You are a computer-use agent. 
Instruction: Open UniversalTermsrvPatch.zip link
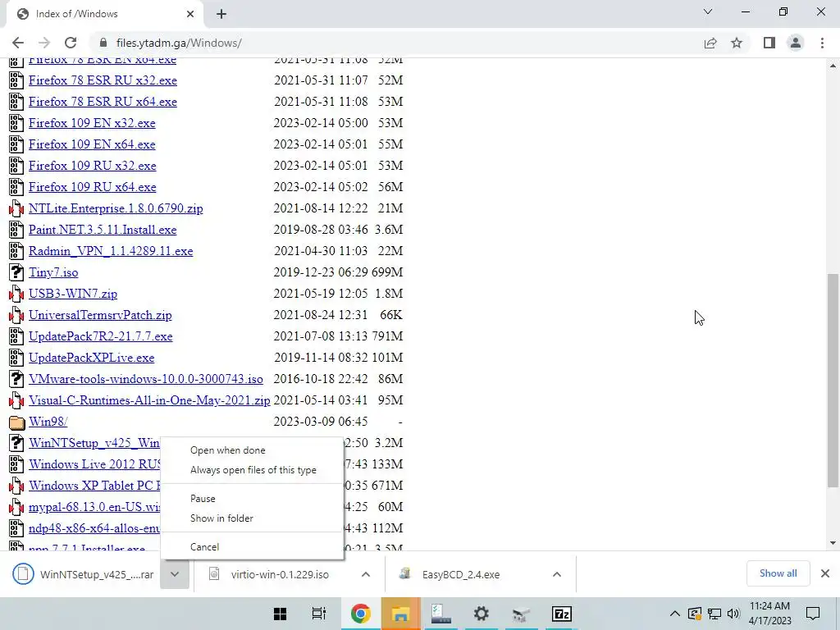pos(100,315)
